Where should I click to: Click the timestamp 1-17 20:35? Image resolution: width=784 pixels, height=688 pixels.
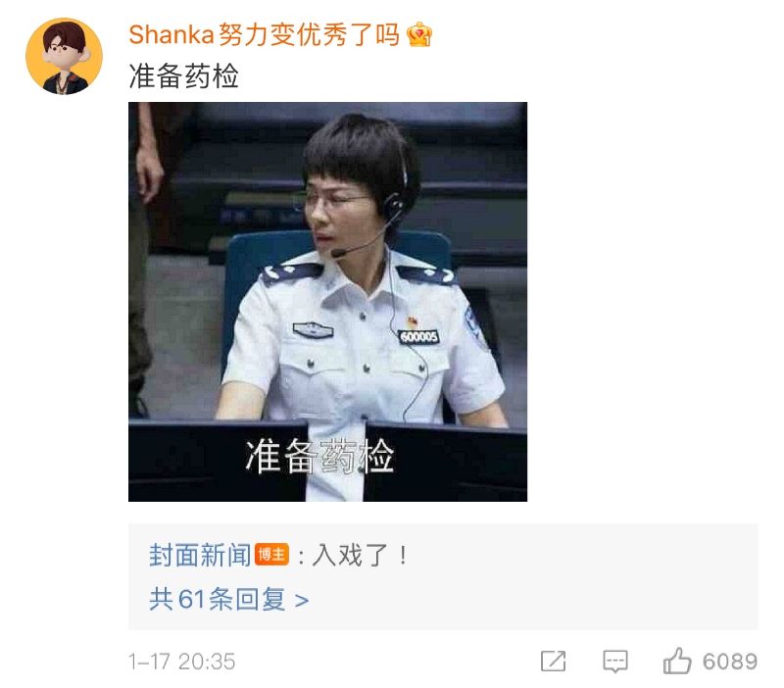click(x=181, y=662)
